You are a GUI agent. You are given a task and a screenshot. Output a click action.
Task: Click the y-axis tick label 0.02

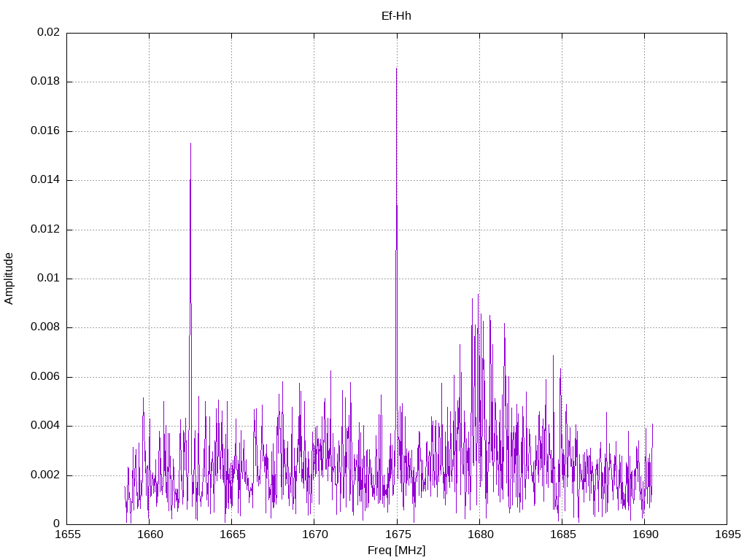49,32
